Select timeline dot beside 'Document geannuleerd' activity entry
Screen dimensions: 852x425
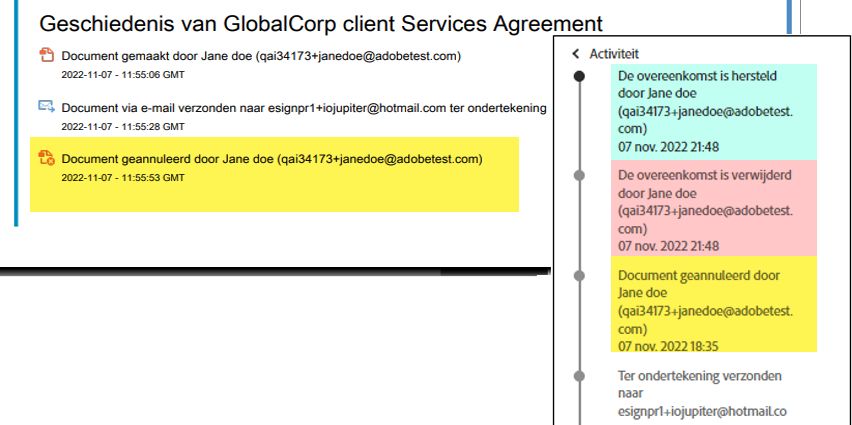pyautogui.click(x=580, y=276)
